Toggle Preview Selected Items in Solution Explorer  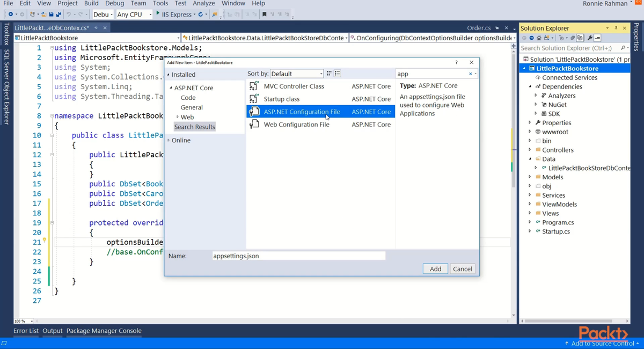click(x=597, y=38)
